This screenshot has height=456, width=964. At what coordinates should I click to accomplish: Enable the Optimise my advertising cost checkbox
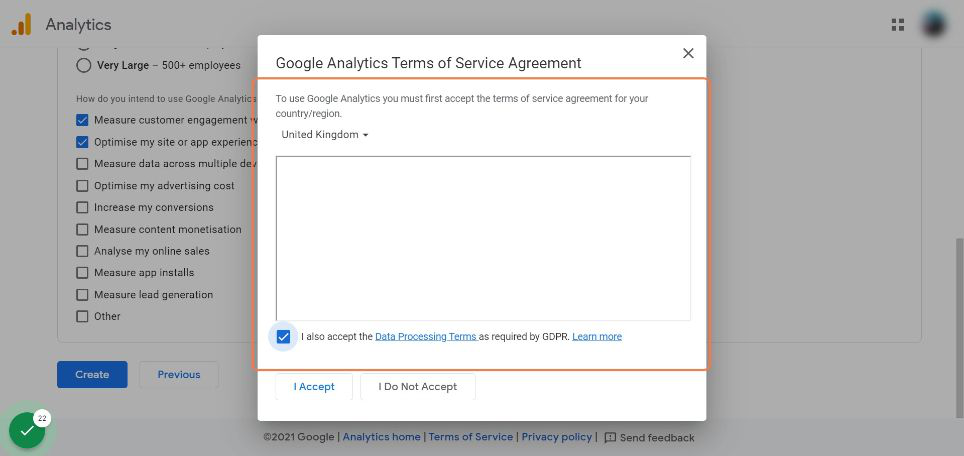(83, 186)
